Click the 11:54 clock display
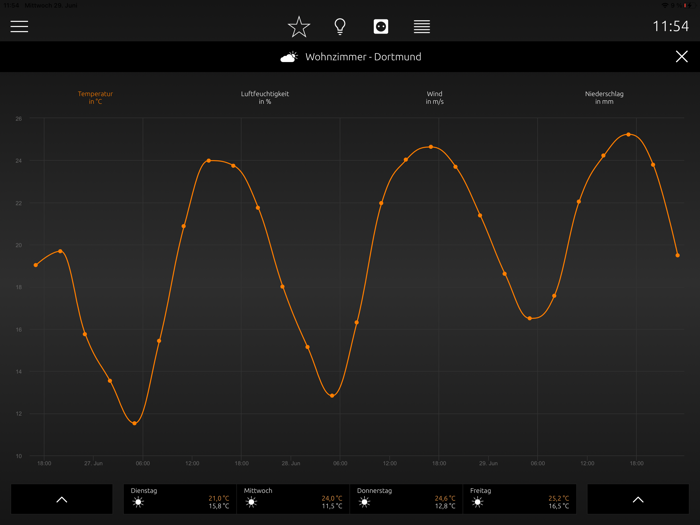This screenshot has height=525, width=700. click(671, 26)
